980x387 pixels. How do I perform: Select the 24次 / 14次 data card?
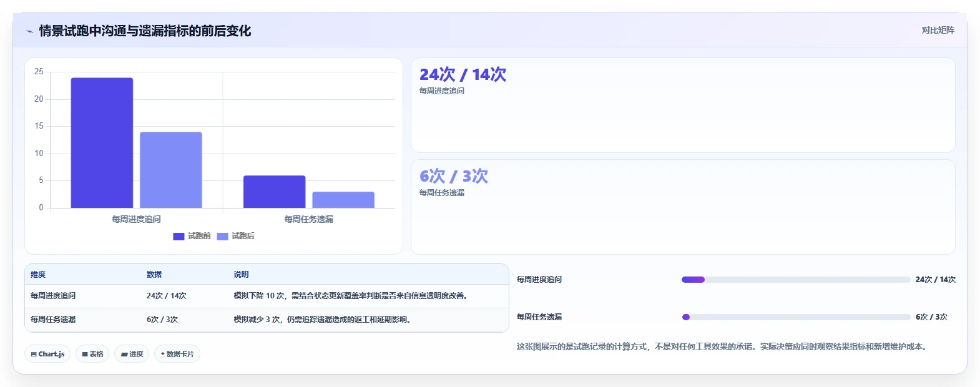click(x=683, y=105)
